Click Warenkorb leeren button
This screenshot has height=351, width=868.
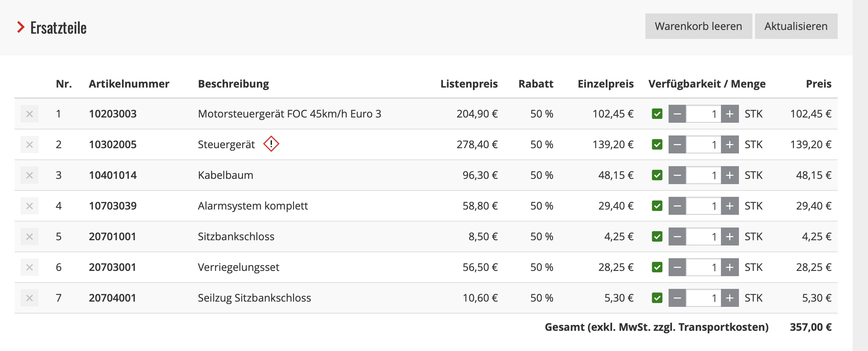click(698, 26)
